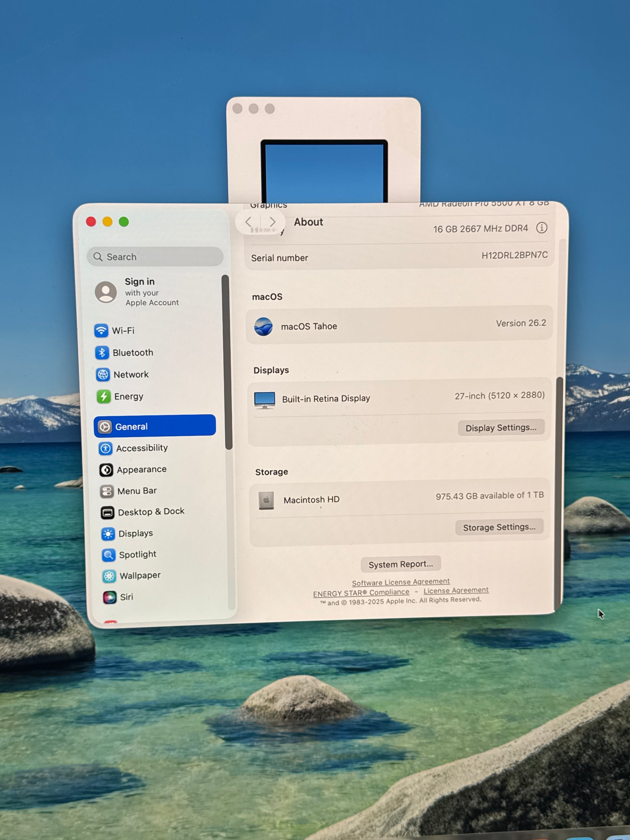Click the Search field in sidebar
This screenshot has height=840, width=630.
[x=155, y=257]
